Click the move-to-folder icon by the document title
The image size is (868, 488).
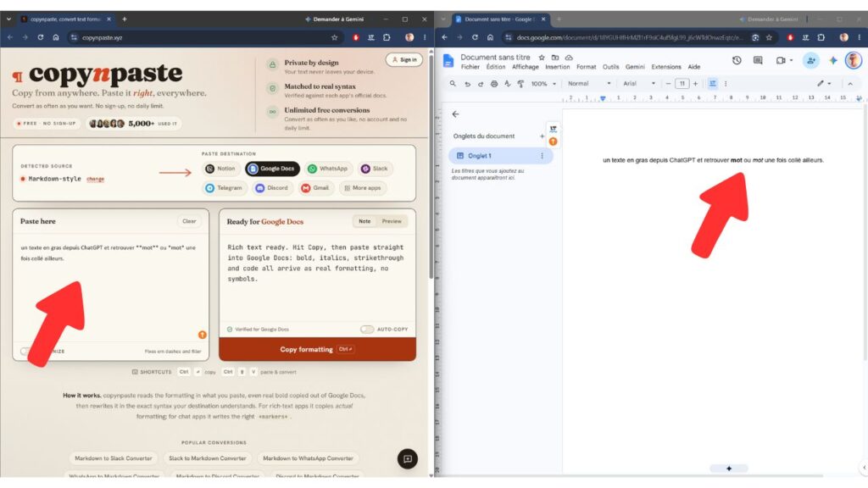[555, 57]
